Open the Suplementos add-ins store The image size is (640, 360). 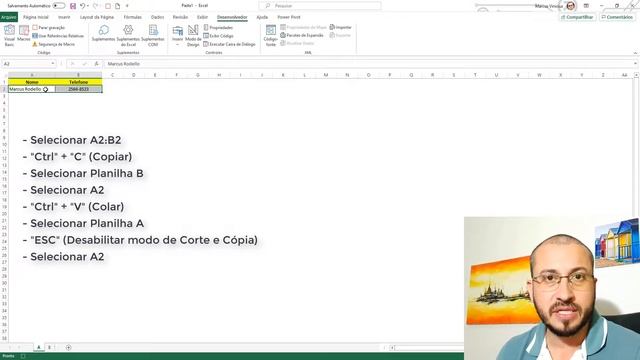coord(103,33)
